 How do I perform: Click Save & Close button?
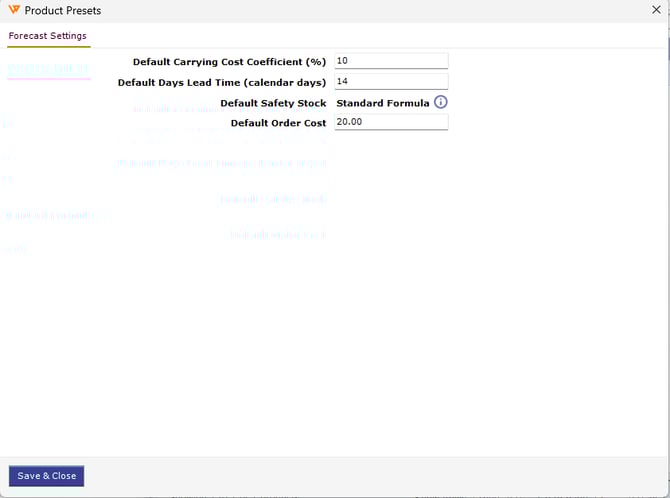46,476
